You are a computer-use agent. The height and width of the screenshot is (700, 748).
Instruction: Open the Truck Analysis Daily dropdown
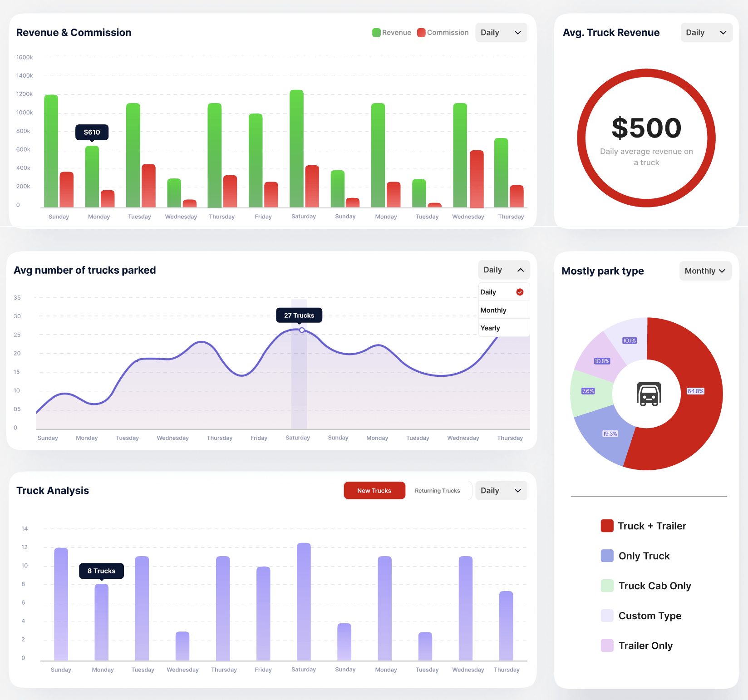(x=501, y=491)
